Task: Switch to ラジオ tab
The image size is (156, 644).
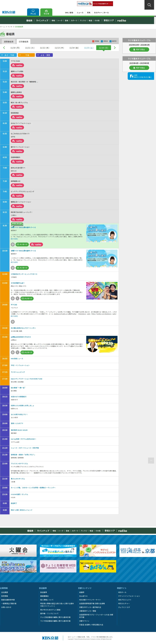Action: pyautogui.click(x=46, y=12)
